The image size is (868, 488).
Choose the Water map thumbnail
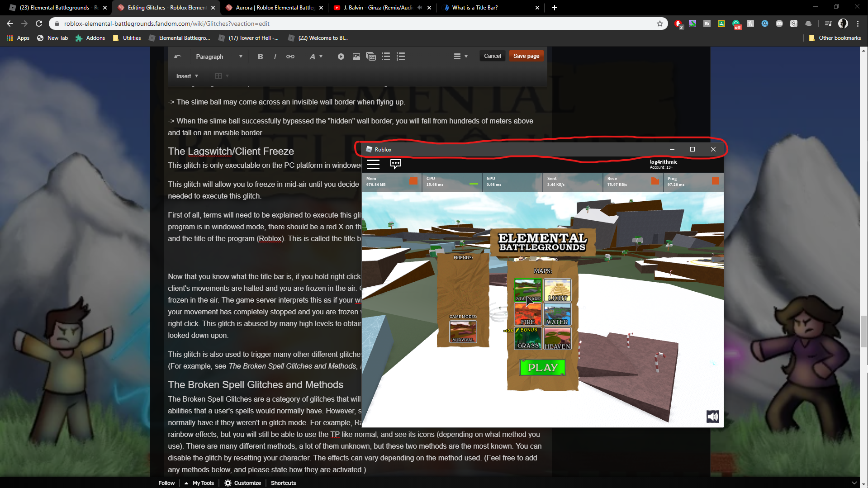coord(557,314)
